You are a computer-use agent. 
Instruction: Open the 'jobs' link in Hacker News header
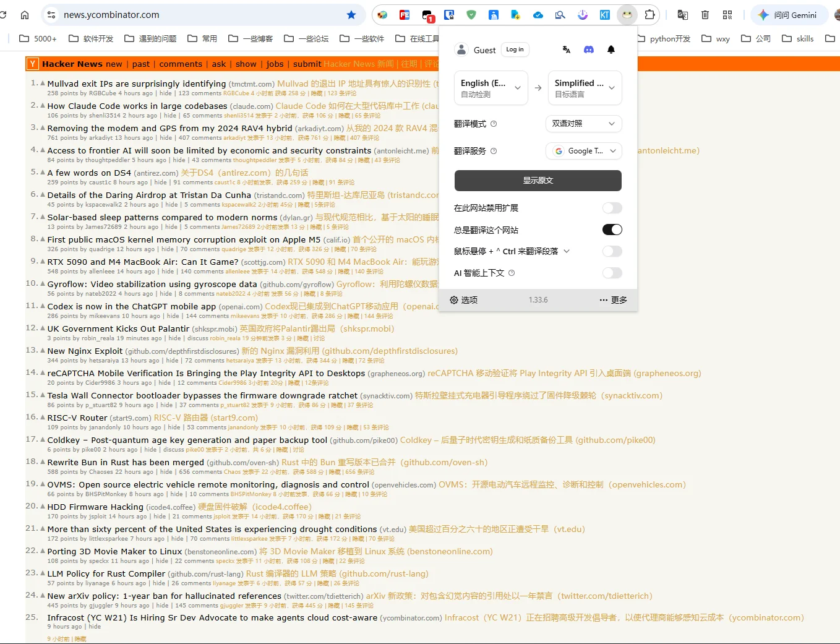[275, 64]
